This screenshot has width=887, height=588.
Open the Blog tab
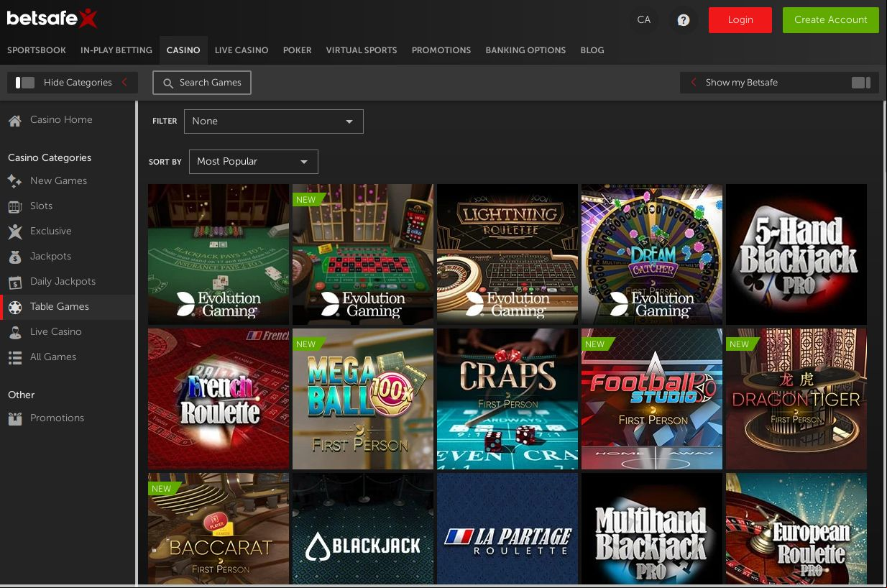(x=592, y=50)
